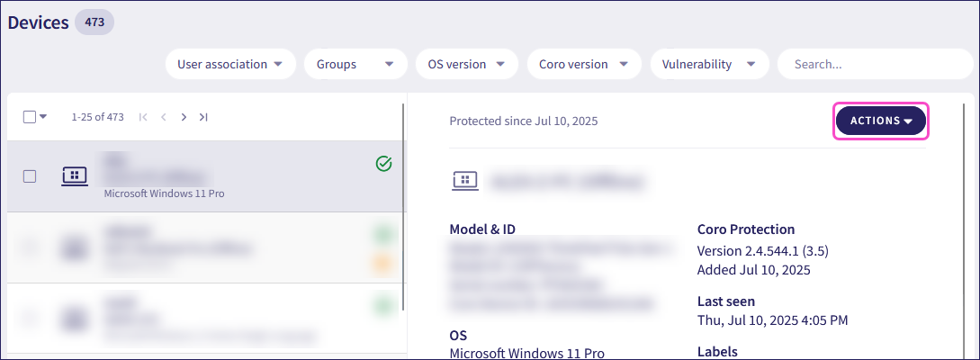Go to next page arrow
The width and height of the screenshot is (980, 360).
tap(184, 117)
